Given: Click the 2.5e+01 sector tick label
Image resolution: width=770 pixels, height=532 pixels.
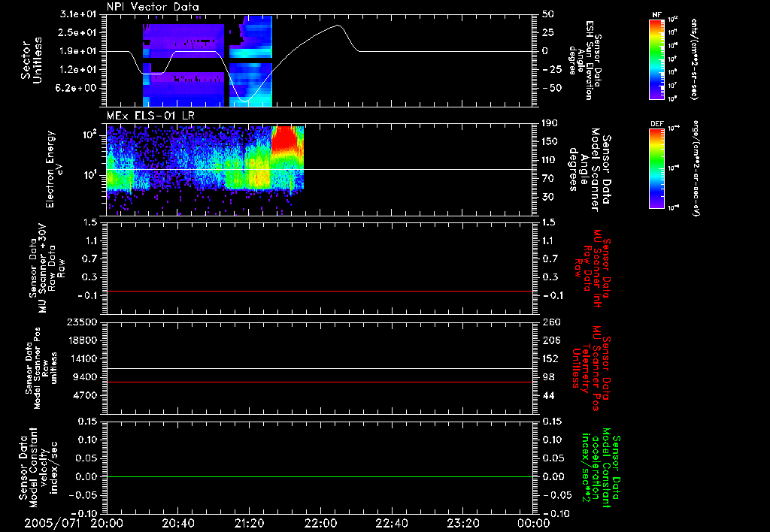Looking at the screenshot, I should (x=78, y=33).
